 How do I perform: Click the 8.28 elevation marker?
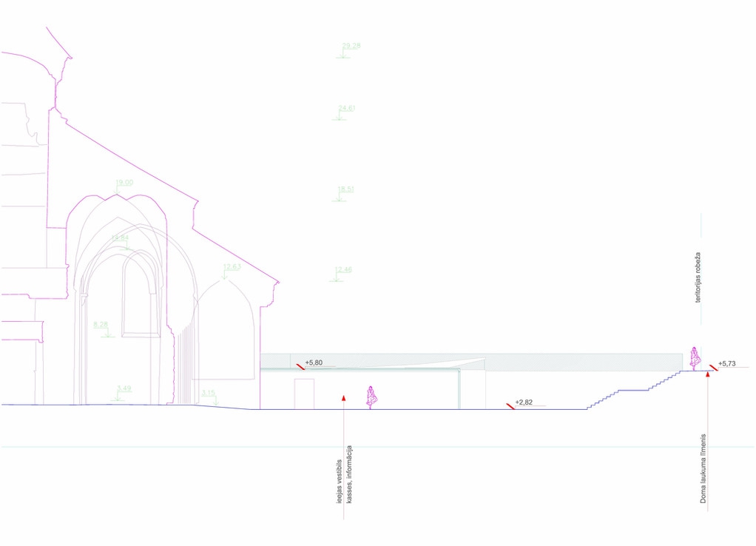101,325
